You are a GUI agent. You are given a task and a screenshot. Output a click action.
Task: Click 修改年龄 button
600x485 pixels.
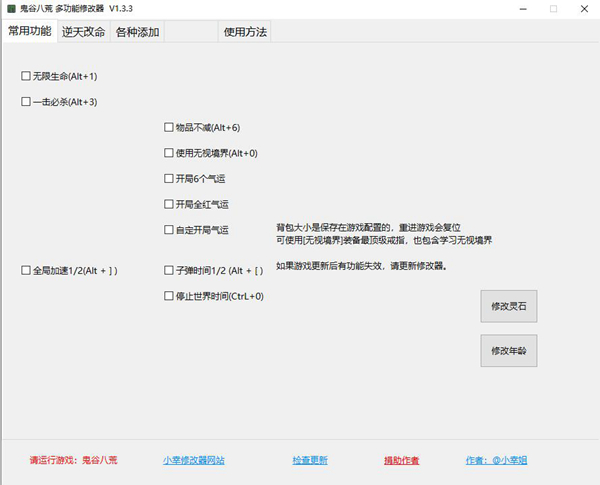[509, 351]
